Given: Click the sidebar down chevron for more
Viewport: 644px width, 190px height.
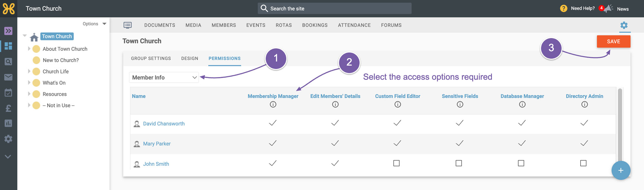Looking at the screenshot, I should (8, 156).
